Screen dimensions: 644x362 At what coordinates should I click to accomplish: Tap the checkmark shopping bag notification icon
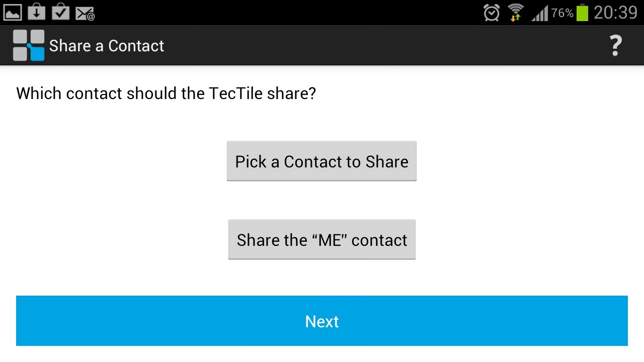(x=60, y=11)
